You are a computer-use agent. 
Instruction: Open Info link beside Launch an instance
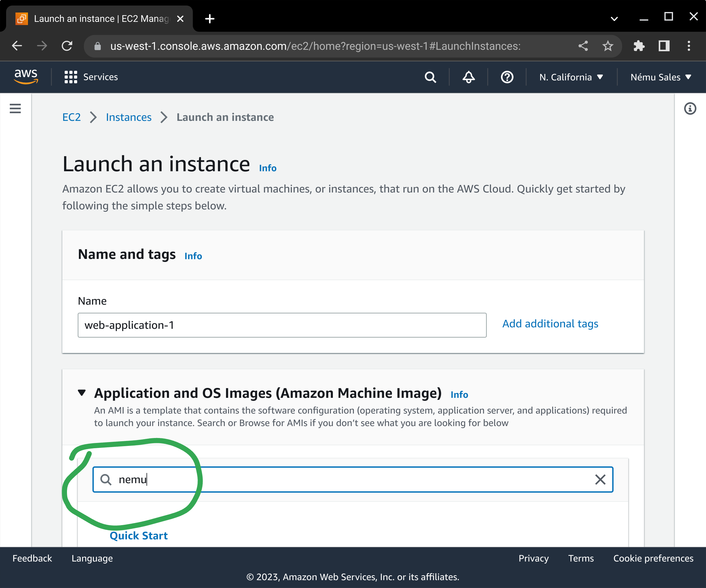(x=268, y=168)
